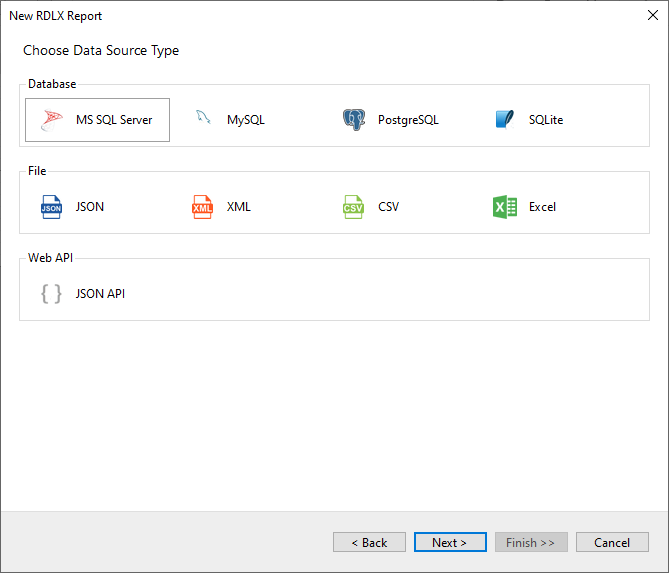The image size is (669, 573).
Task: Proceed with the Next button
Action: (450, 542)
